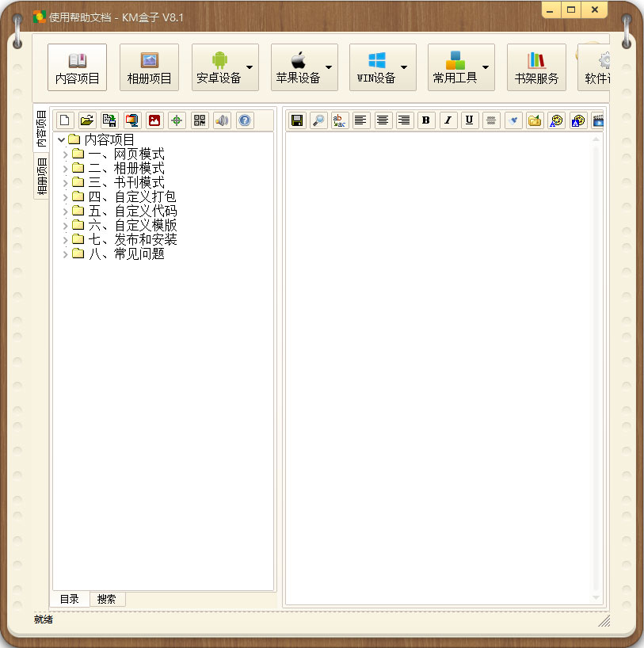
Task: Click the 内容项目 top toolbar button
Action: tap(78, 67)
